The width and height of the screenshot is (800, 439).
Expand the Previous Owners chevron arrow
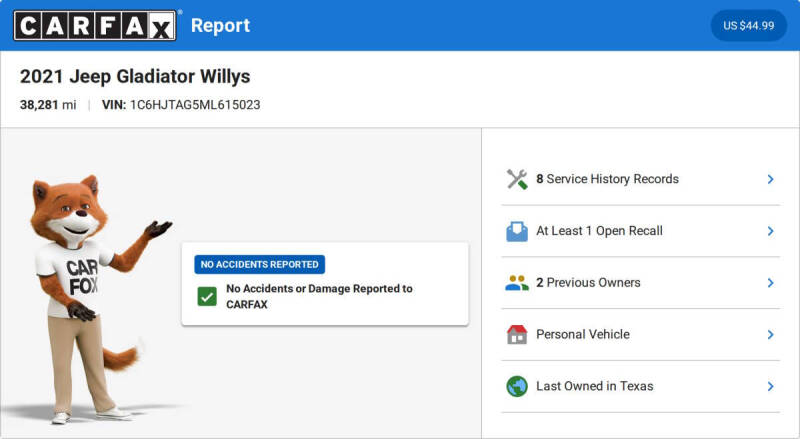(770, 283)
